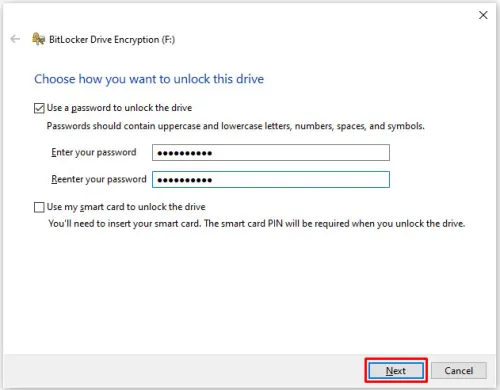The image size is (500, 390).
Task: Enable the smart card unlock checkbox
Action: pos(39,207)
